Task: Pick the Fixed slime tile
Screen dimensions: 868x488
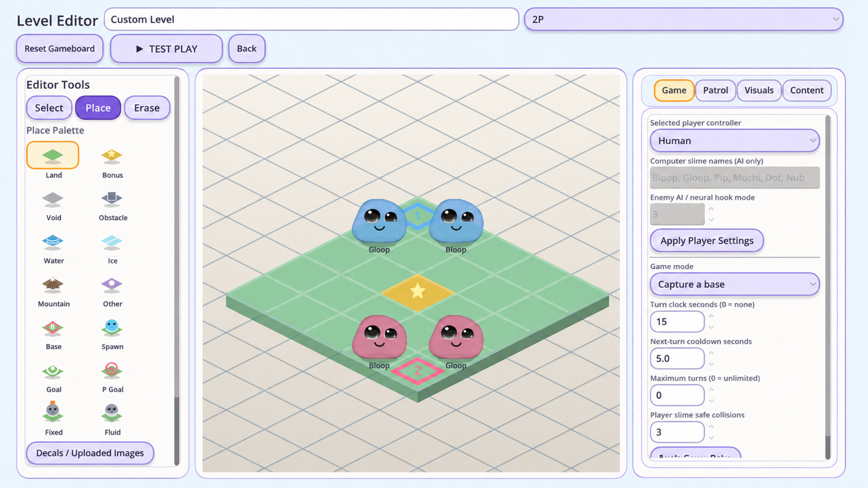Action: click(53, 412)
